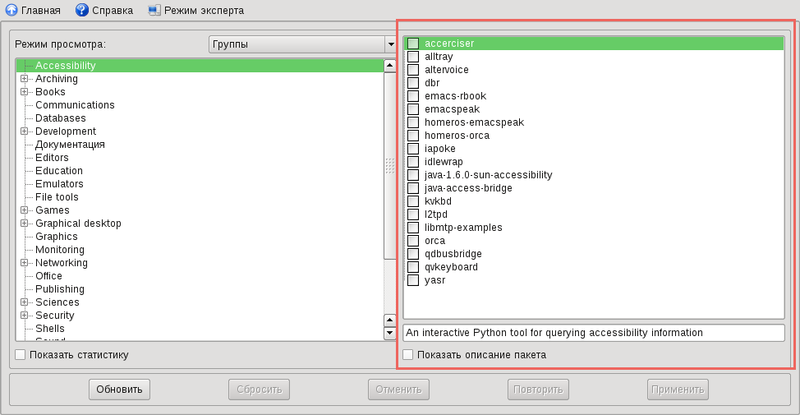This screenshot has height=415, width=800.
Task: Tick the dbr package checkbox
Action: tap(413, 83)
